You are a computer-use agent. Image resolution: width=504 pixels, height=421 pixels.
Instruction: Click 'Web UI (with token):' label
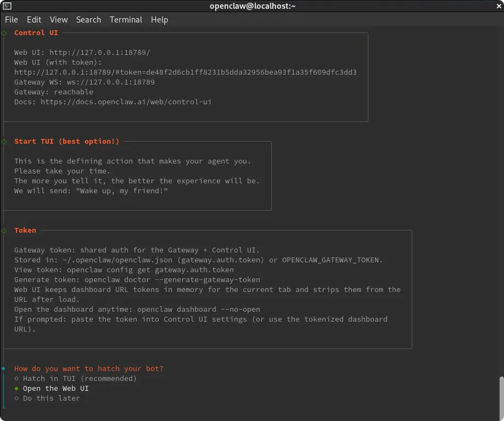[x=58, y=63]
